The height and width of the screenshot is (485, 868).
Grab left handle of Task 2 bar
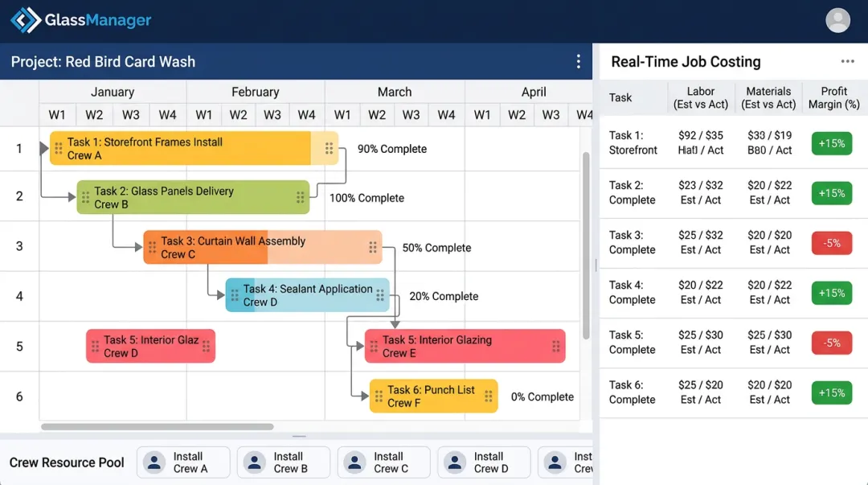click(x=85, y=197)
